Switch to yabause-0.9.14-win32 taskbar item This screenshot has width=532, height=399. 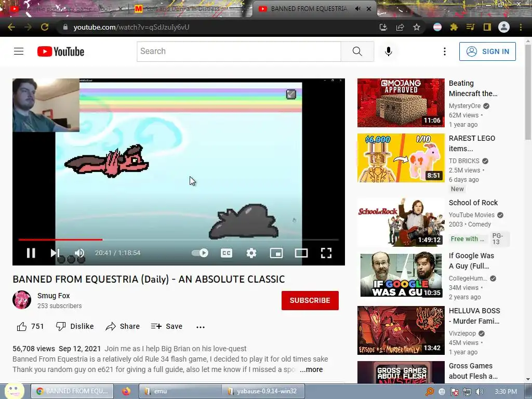coord(263,391)
